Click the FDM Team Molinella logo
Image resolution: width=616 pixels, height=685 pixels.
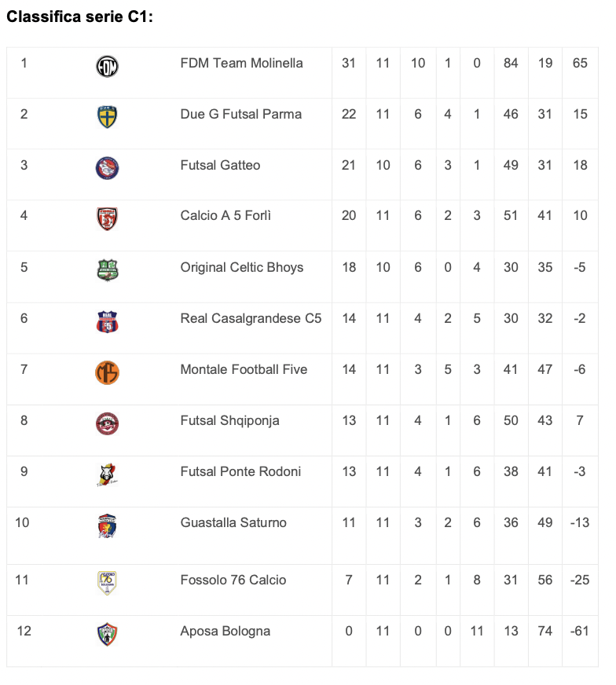tap(107, 67)
